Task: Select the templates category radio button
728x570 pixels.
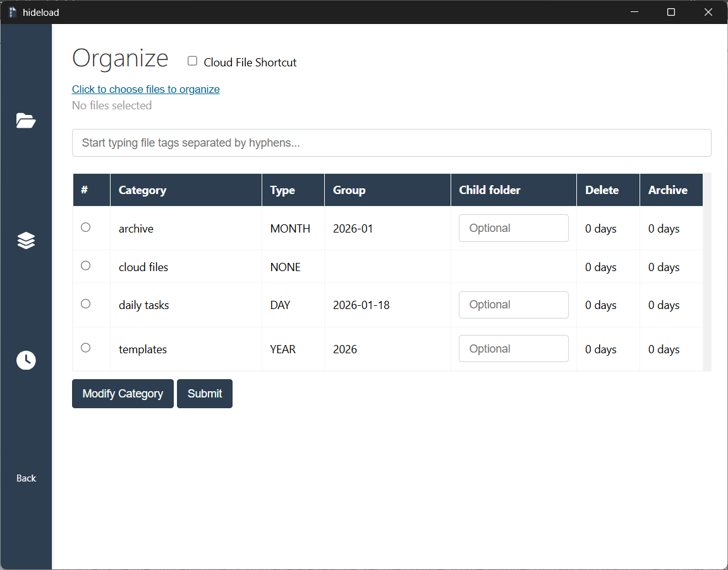Action: pos(85,348)
